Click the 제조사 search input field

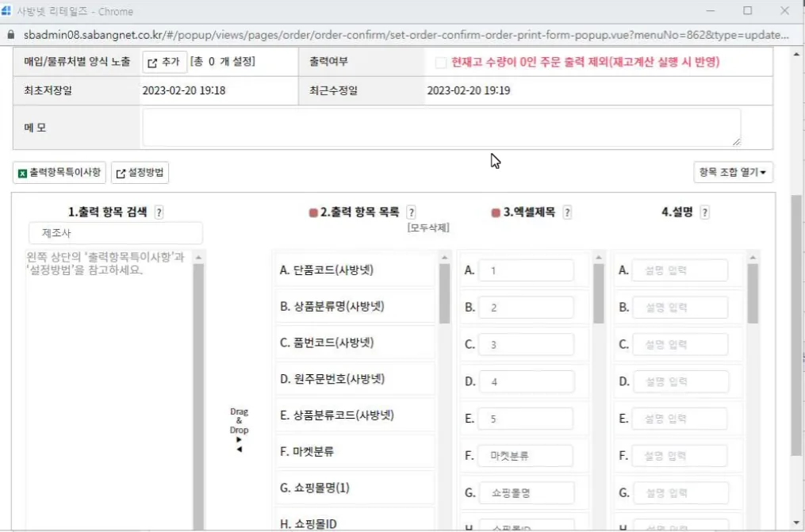(116, 233)
